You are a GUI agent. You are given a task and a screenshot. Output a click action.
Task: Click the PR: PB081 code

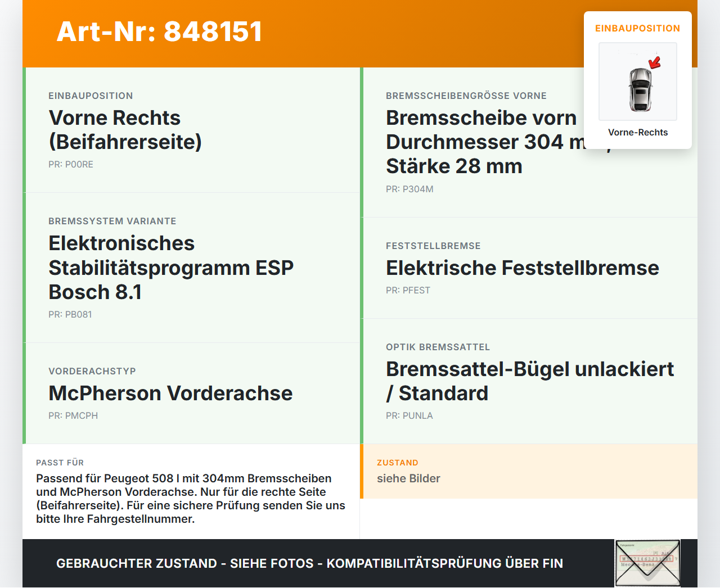(70, 314)
